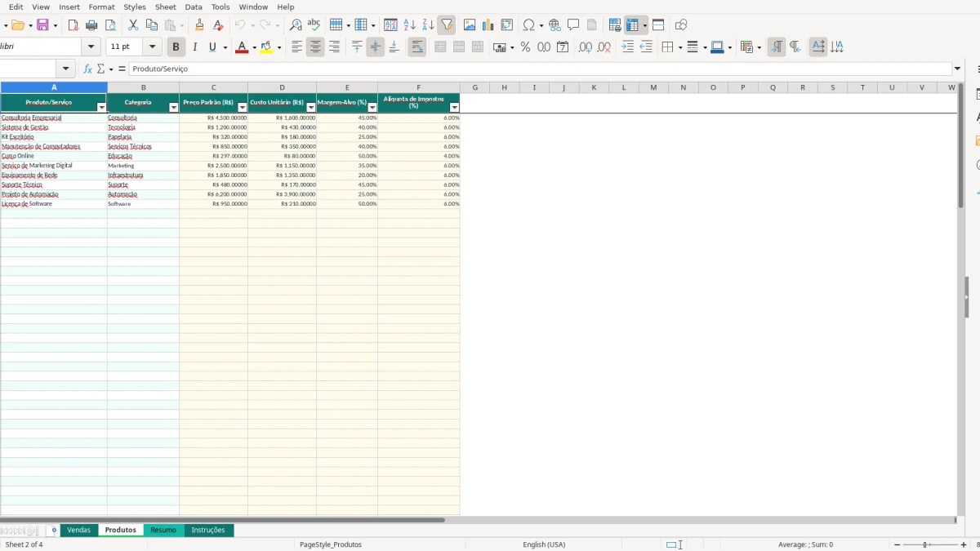
Task: Remove a decimal place
Action: click(x=604, y=47)
